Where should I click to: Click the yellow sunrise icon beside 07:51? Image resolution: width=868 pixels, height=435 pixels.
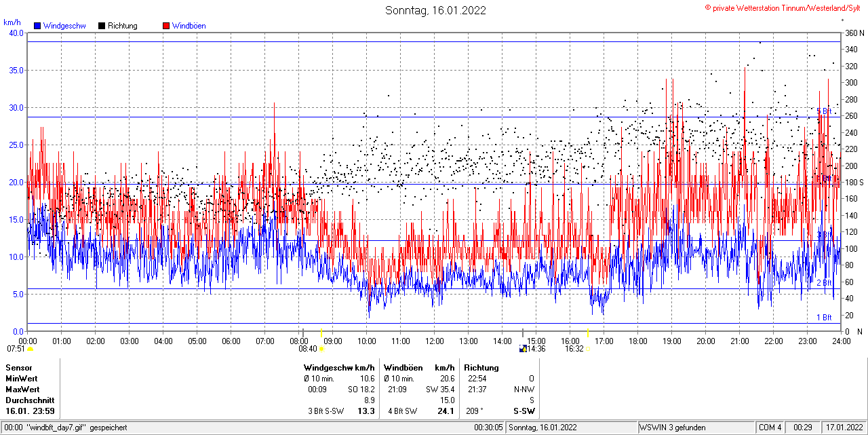[30, 349]
